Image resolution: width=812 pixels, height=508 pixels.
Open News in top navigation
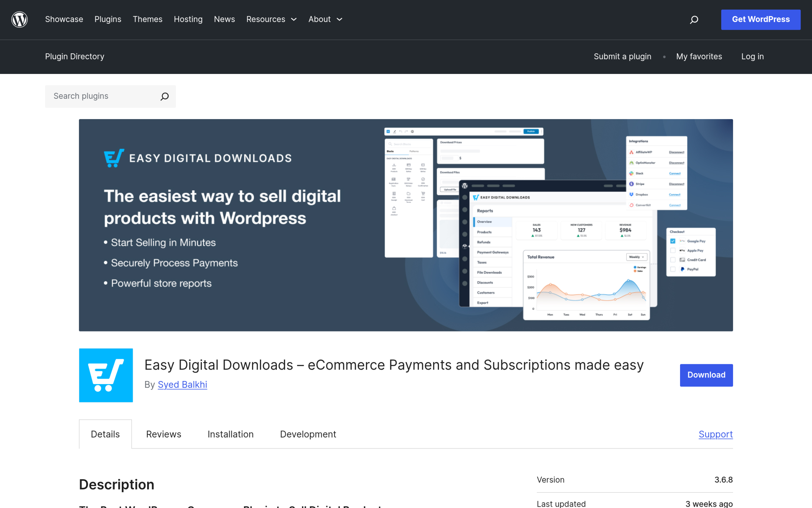(225, 19)
